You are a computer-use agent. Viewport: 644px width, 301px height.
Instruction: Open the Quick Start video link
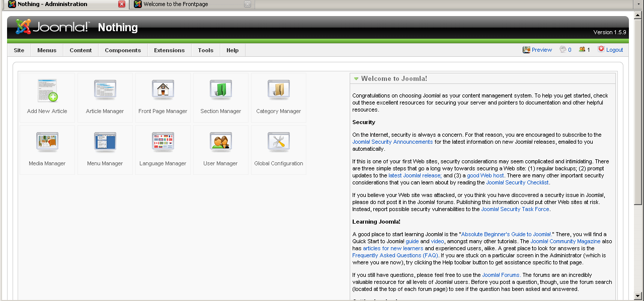tap(437, 241)
